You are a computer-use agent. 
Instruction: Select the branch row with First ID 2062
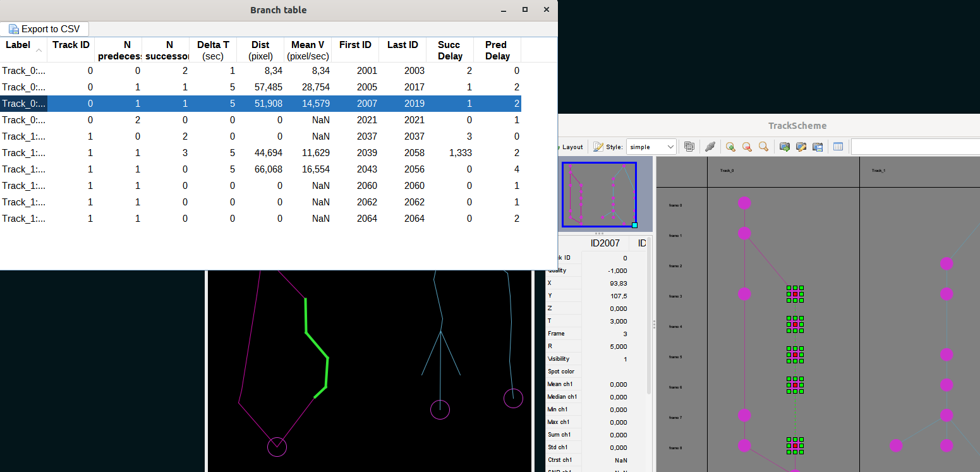(x=260, y=202)
